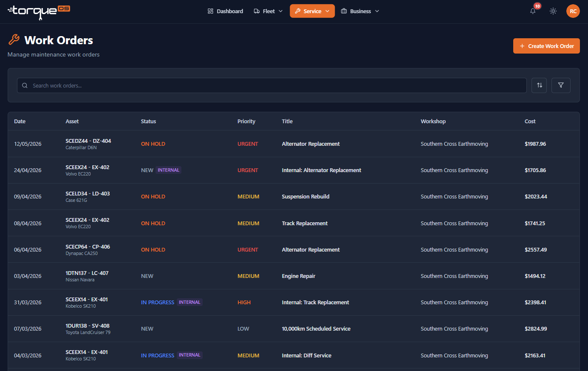Click the TorqueOS logo
The image size is (588, 371).
tap(39, 12)
